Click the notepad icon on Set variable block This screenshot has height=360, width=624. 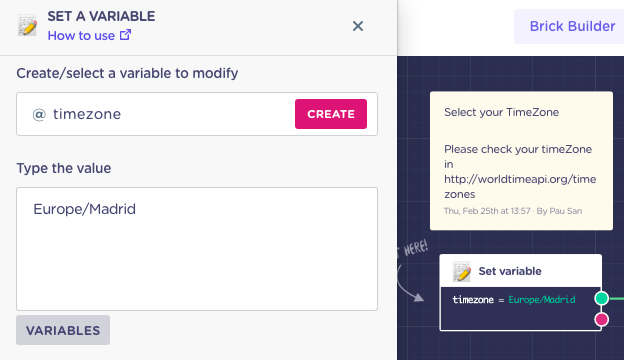click(462, 272)
